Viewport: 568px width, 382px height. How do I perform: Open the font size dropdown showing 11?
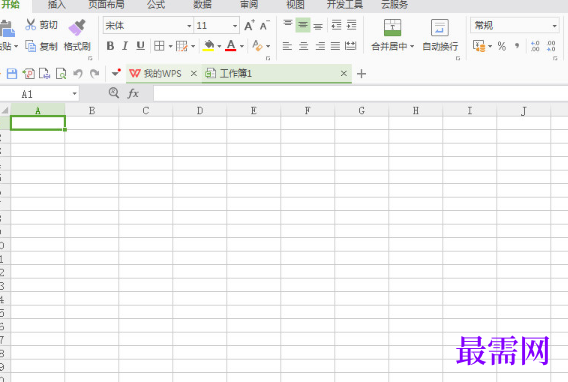[235, 26]
